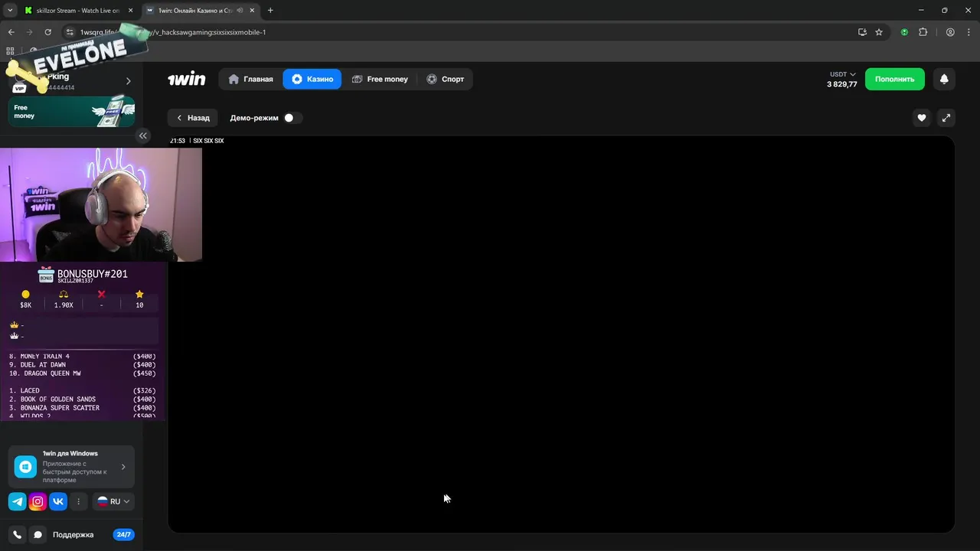Click the 1win logo
980x551 pixels.
187,79
